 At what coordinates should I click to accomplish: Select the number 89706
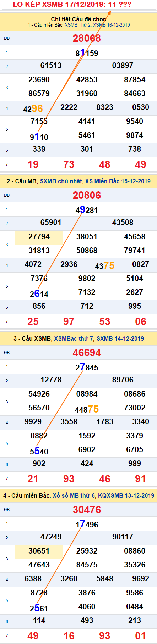pyautogui.click(x=123, y=380)
